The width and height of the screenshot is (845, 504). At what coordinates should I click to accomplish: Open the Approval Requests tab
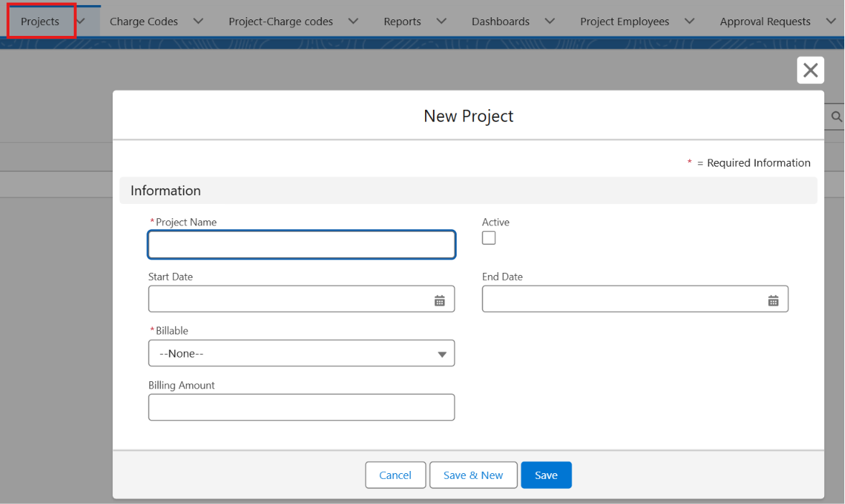point(765,22)
